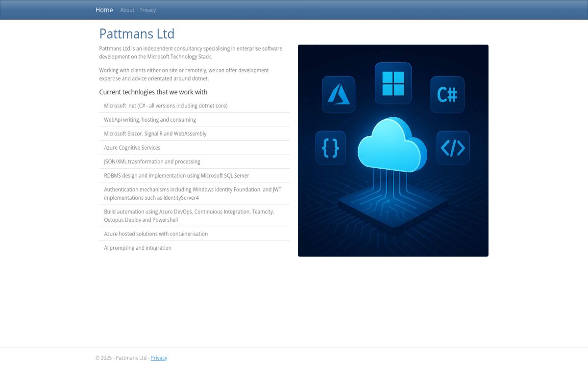Click the dark technology illustration panel

pos(393,150)
